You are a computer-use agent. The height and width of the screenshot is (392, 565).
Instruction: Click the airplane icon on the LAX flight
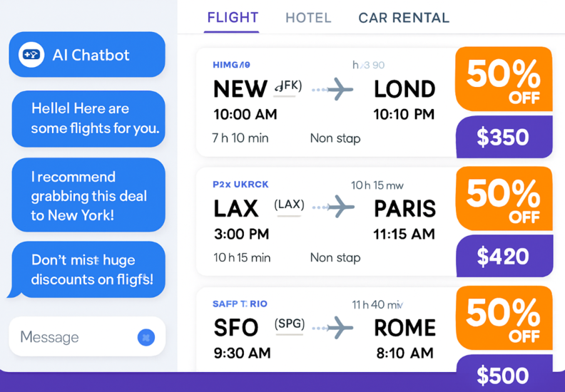tap(341, 207)
